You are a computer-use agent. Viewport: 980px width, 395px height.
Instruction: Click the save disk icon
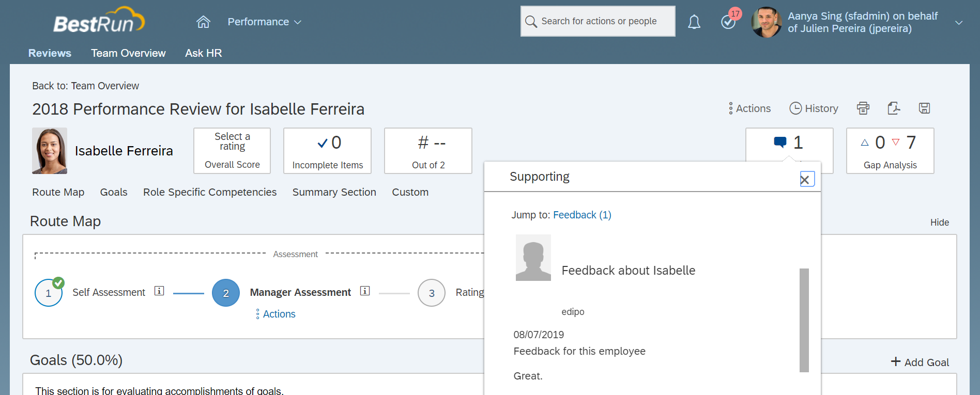coord(924,108)
